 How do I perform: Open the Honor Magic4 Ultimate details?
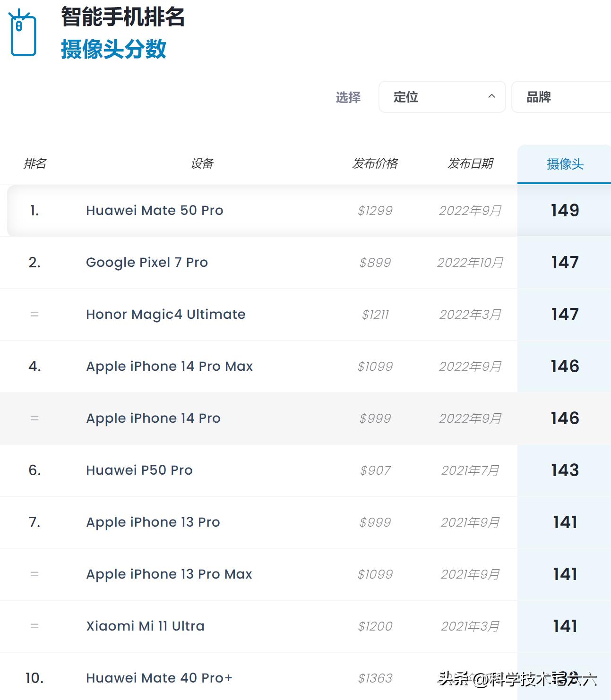pos(165,314)
